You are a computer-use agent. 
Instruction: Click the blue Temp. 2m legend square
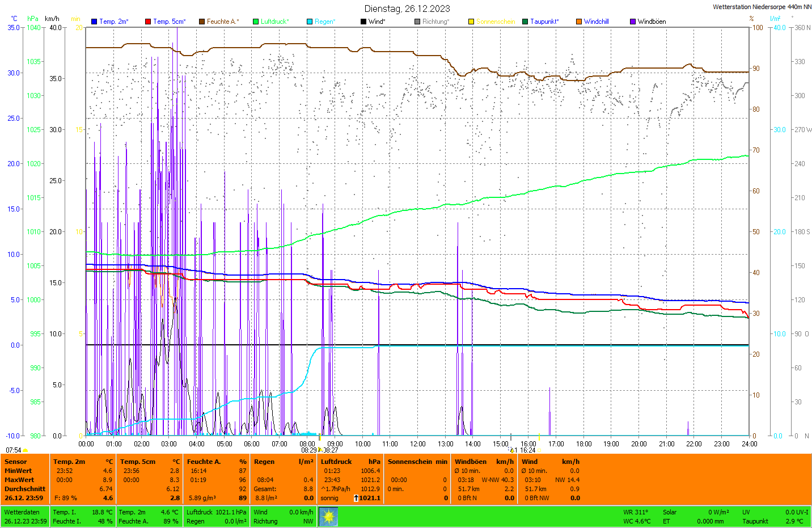tap(94, 22)
